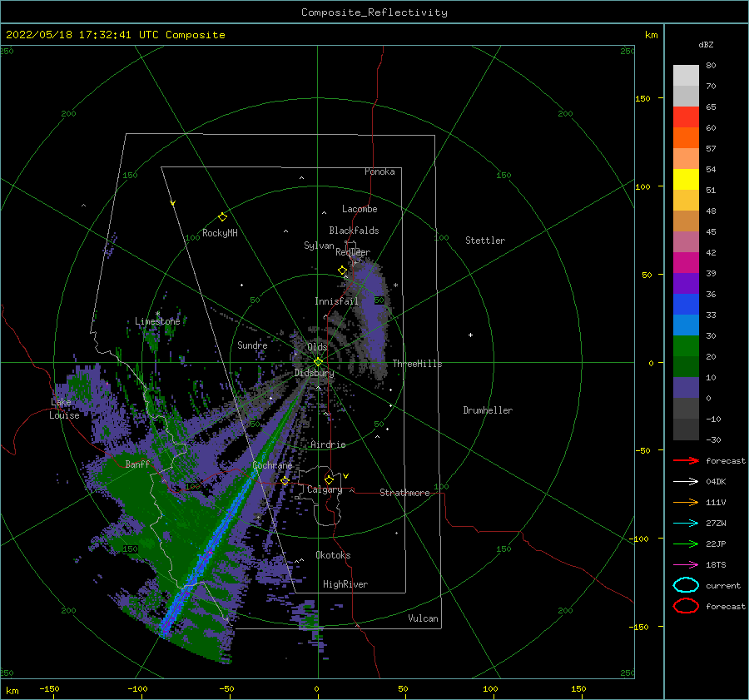Viewport: 749px width, 700px height.
Task: Click the Didsbury city label
Action: point(314,373)
